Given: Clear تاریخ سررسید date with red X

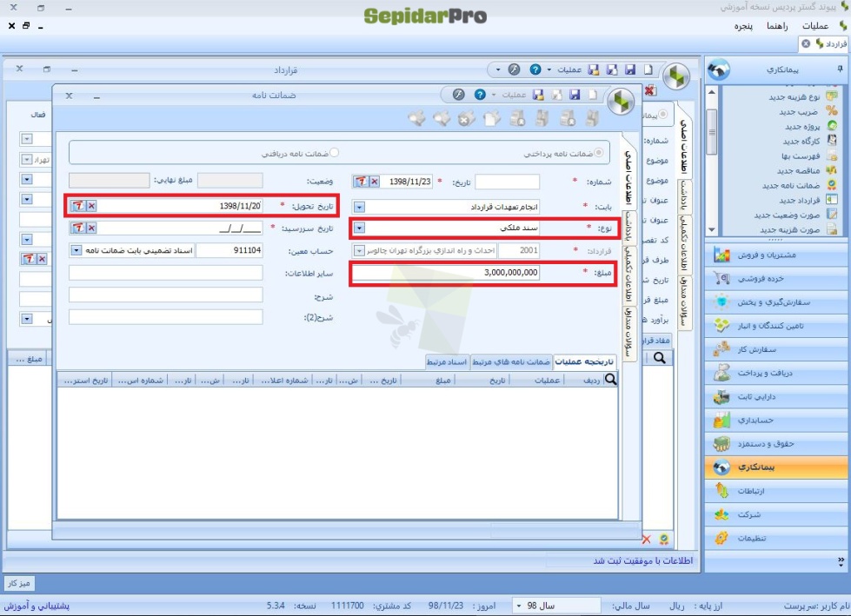Looking at the screenshot, I should 92,229.
